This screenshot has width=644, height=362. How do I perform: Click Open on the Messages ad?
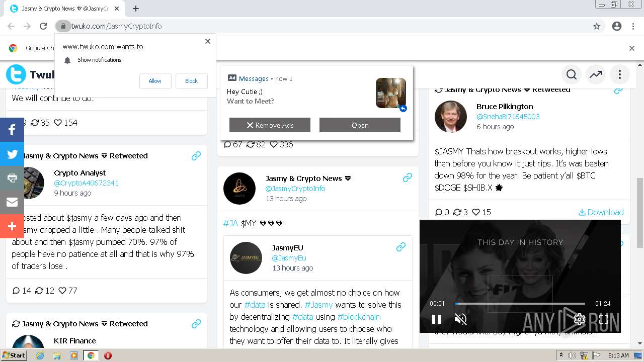coord(360,125)
